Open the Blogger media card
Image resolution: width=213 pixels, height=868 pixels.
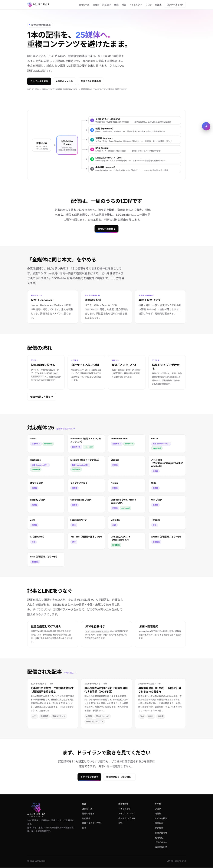point(127,466)
